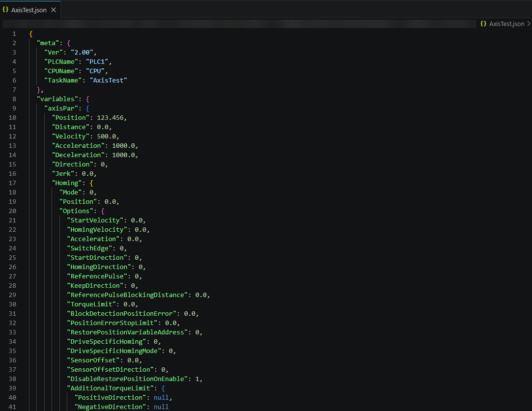Click the "HomingVelocity" key
The width and height of the screenshot is (532, 411).
[x=97, y=230]
